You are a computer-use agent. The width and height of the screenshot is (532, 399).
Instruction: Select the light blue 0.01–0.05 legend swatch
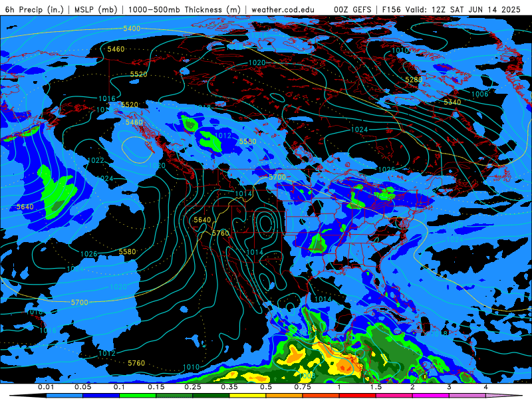tap(64, 396)
